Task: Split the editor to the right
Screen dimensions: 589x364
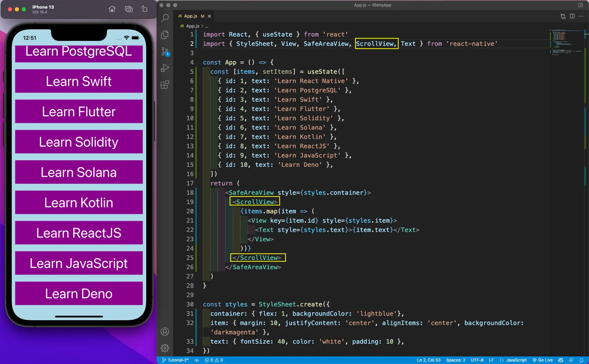Action: [572, 16]
